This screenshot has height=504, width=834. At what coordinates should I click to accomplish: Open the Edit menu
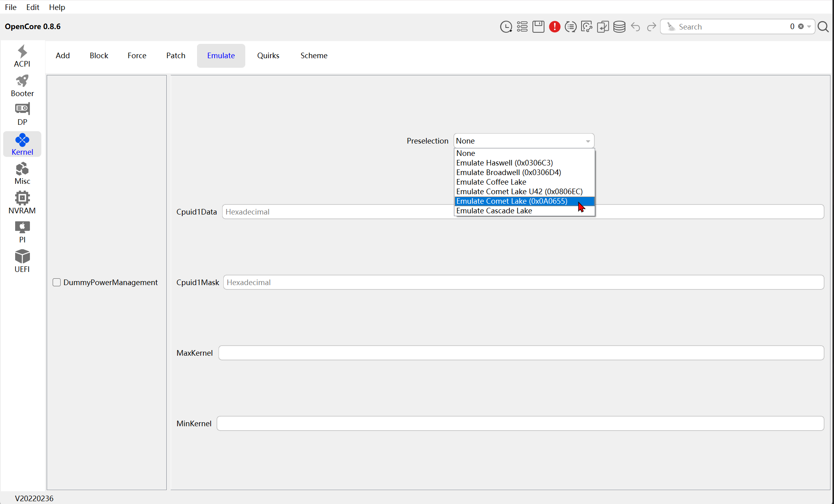coord(33,7)
